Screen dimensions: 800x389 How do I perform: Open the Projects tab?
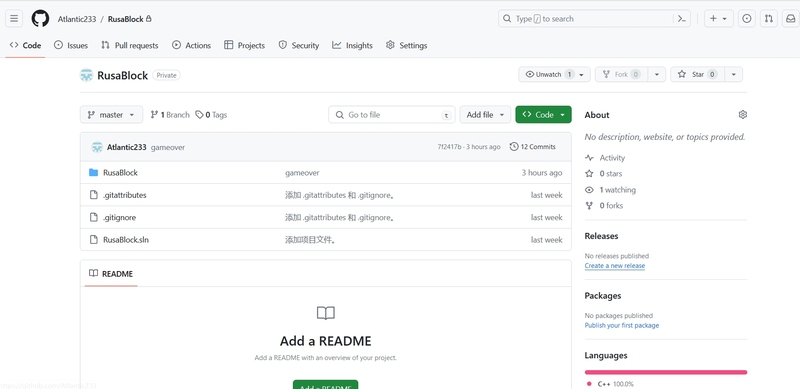coord(244,45)
